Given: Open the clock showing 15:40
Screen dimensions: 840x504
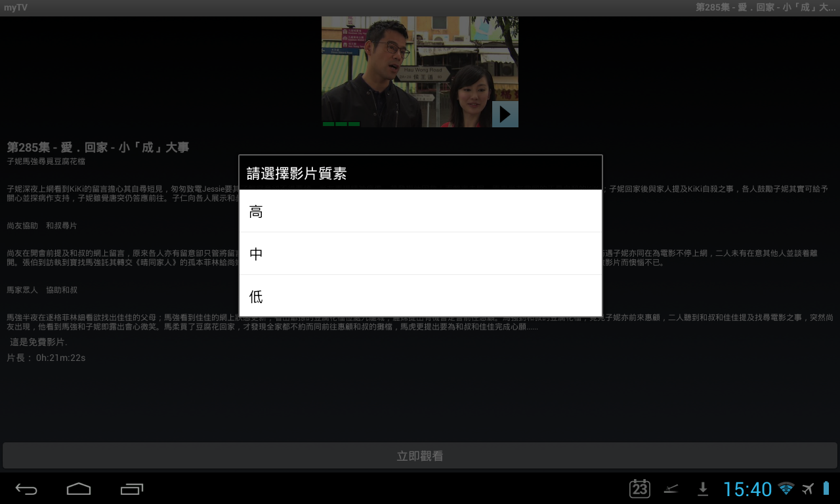Looking at the screenshot, I should 747,489.
